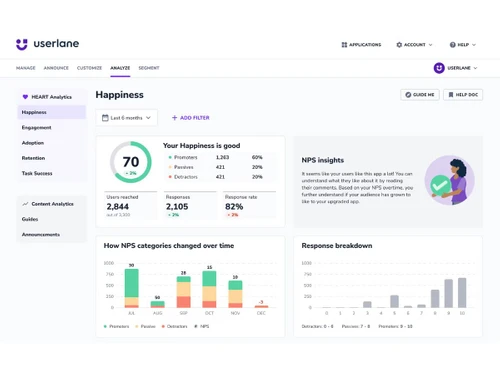
Task: Click the Guide Me compass icon
Action: pos(408,95)
